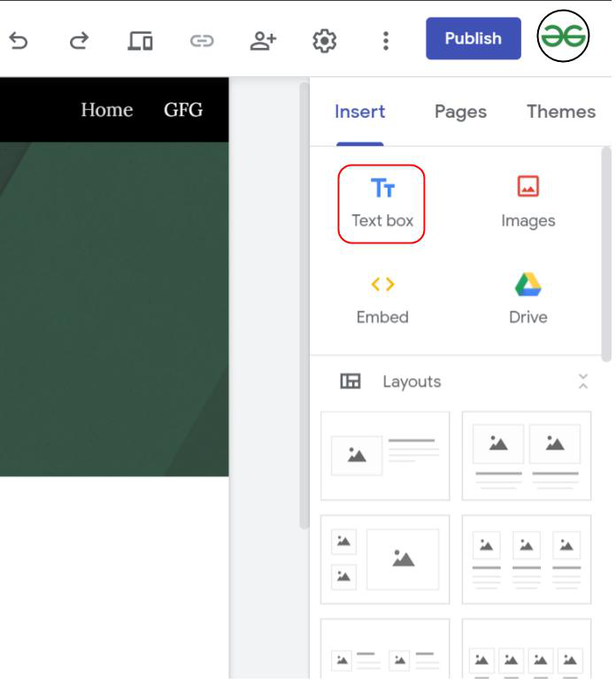Image resolution: width=616 pixels, height=685 pixels.
Task: Insert a Text box
Action: coord(381,204)
